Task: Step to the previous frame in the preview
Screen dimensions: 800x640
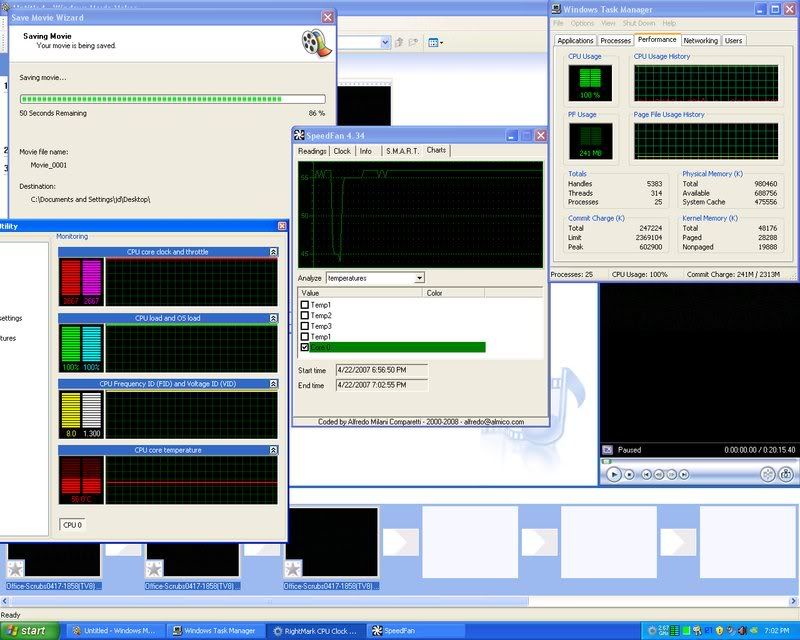Action: 659,475
